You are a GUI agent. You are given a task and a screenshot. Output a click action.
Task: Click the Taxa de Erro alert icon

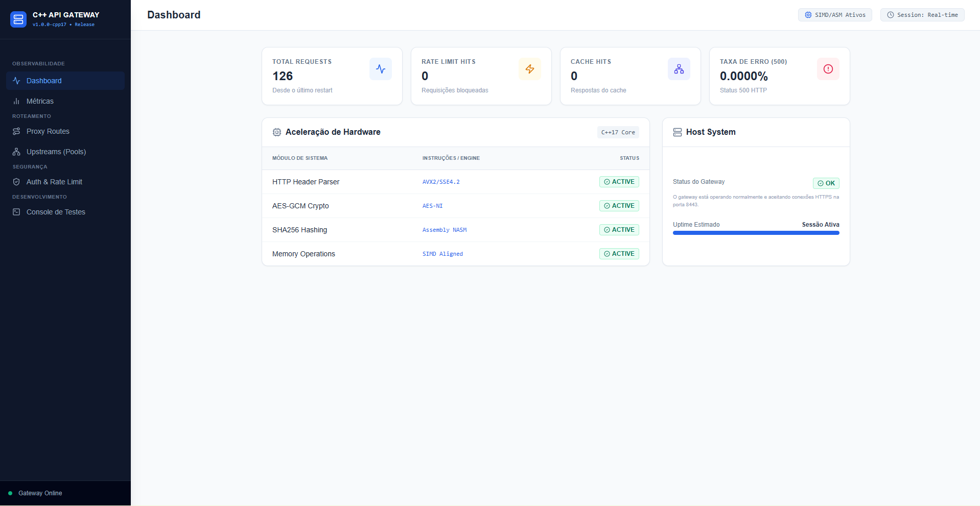pyautogui.click(x=828, y=69)
